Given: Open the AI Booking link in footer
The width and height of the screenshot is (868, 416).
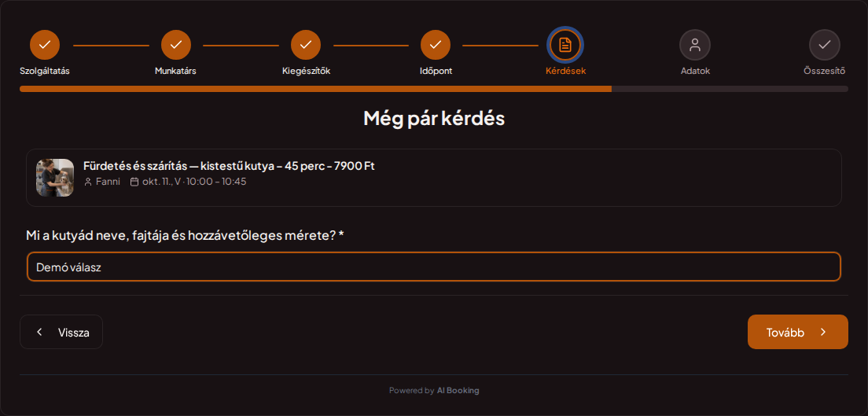Looking at the screenshot, I should click(458, 391).
